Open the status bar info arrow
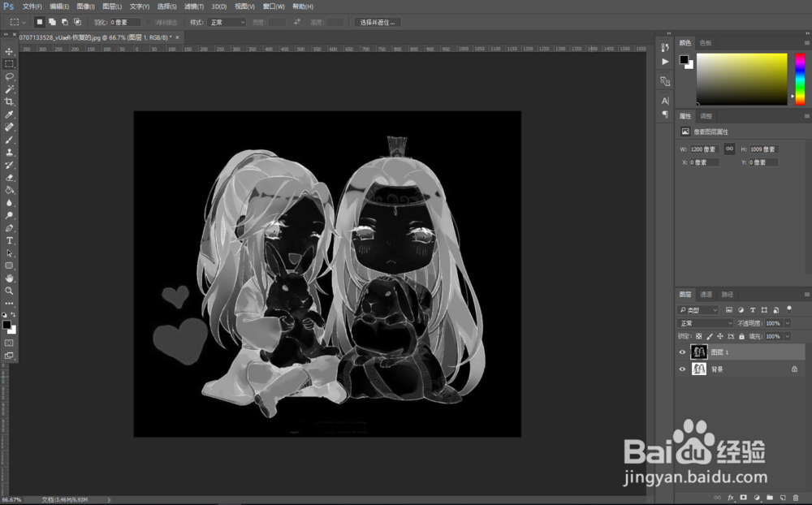812x505 pixels. 109,500
